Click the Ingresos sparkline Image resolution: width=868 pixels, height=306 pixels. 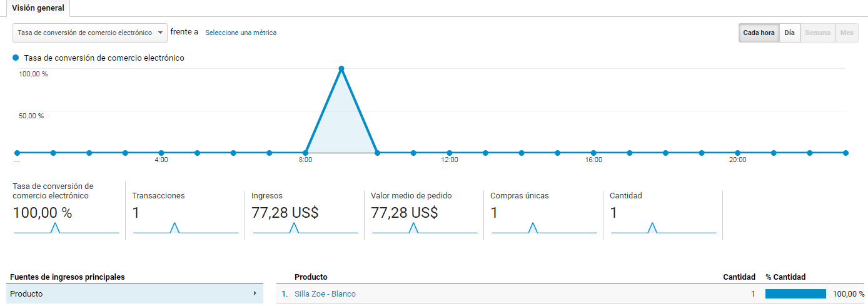pos(305,228)
